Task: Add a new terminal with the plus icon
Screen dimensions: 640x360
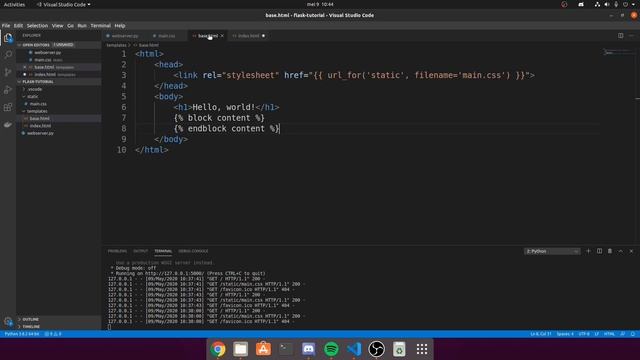Action: coord(588,251)
